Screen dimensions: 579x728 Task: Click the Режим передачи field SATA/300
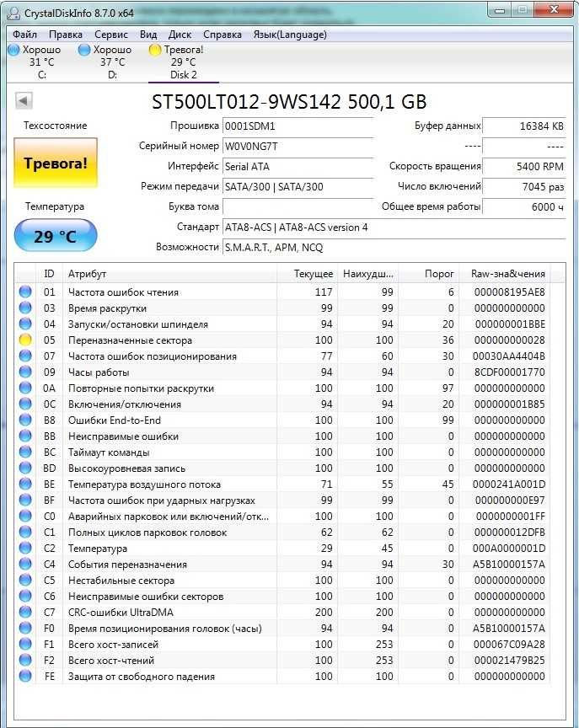(298, 187)
